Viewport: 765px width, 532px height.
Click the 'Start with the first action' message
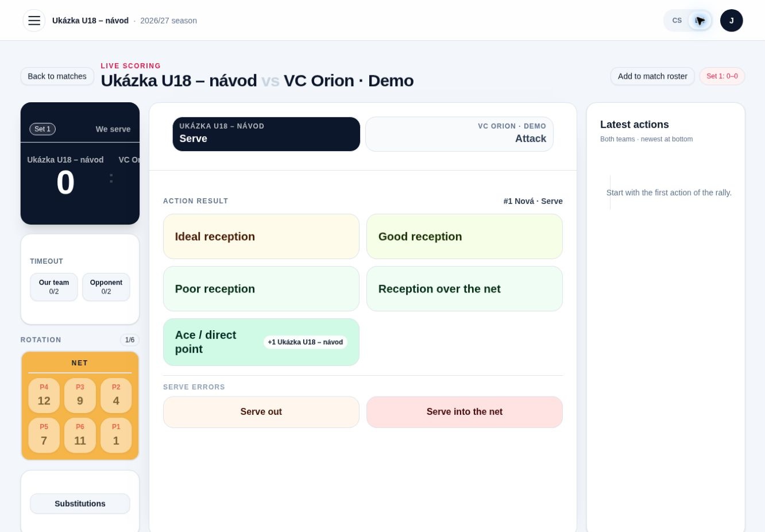(669, 193)
